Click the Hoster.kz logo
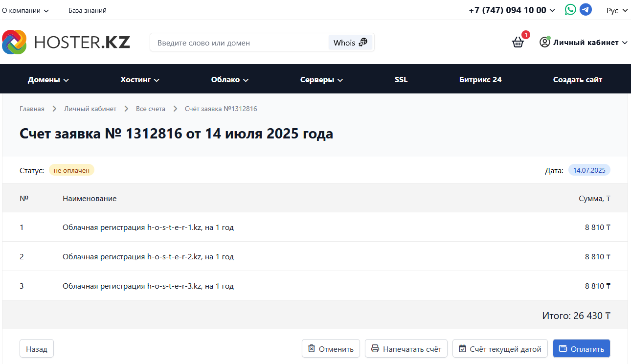The image size is (631, 364). tap(66, 43)
